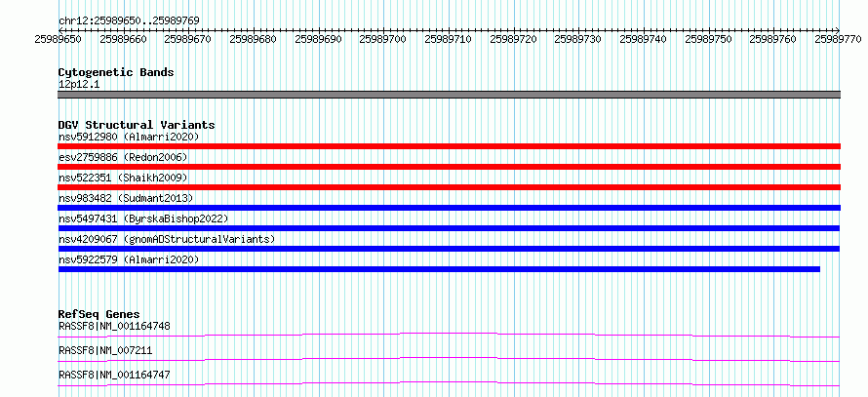Select the blue nsv5497431 variant bar
868x397 pixels.
[x=449, y=228]
